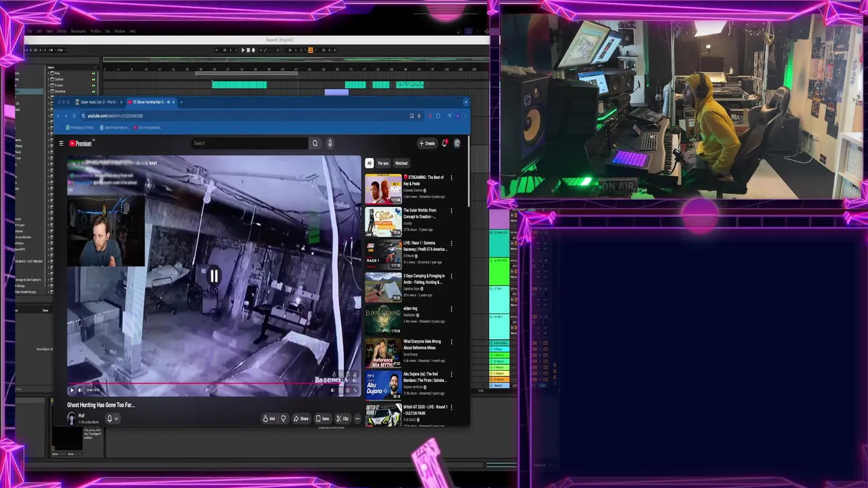Open more actions beside the Clip button
868x488 pixels.
[357, 418]
